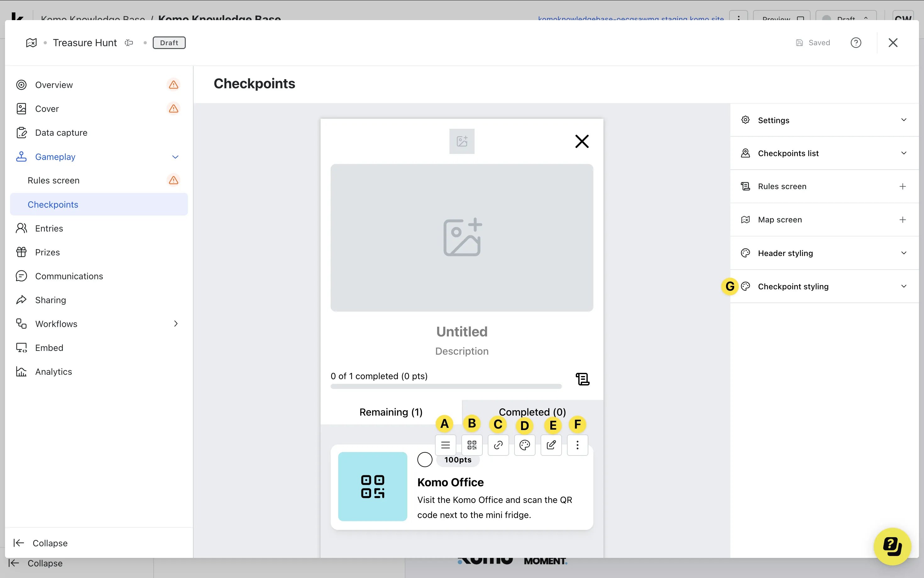
Task: Open Communications section
Action: [x=99, y=276]
